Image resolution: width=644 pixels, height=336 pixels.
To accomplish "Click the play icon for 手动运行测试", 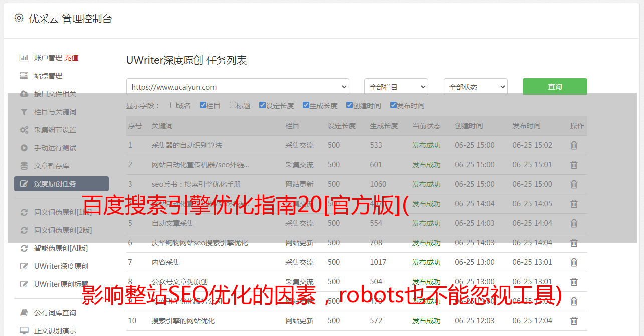I will click(24, 148).
